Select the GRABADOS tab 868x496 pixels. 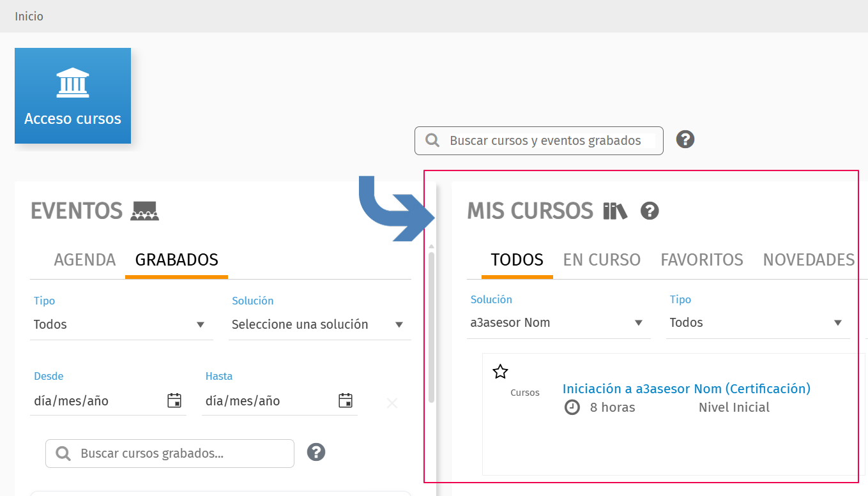177,260
